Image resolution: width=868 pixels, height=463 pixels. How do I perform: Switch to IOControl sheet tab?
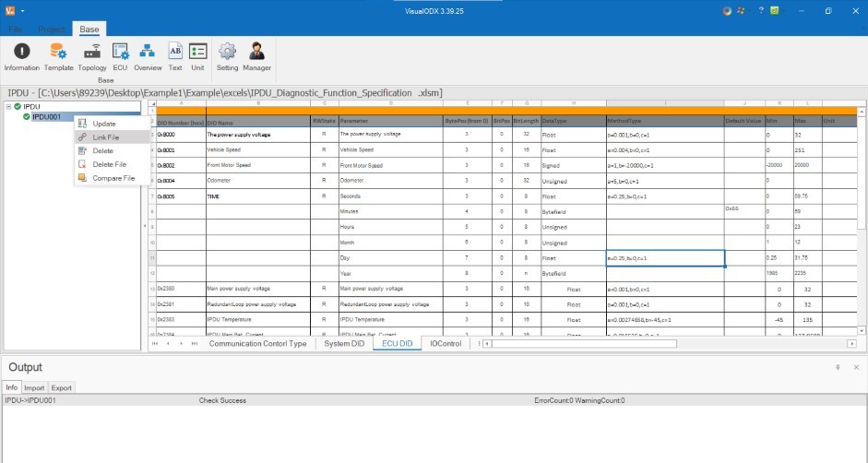click(446, 343)
